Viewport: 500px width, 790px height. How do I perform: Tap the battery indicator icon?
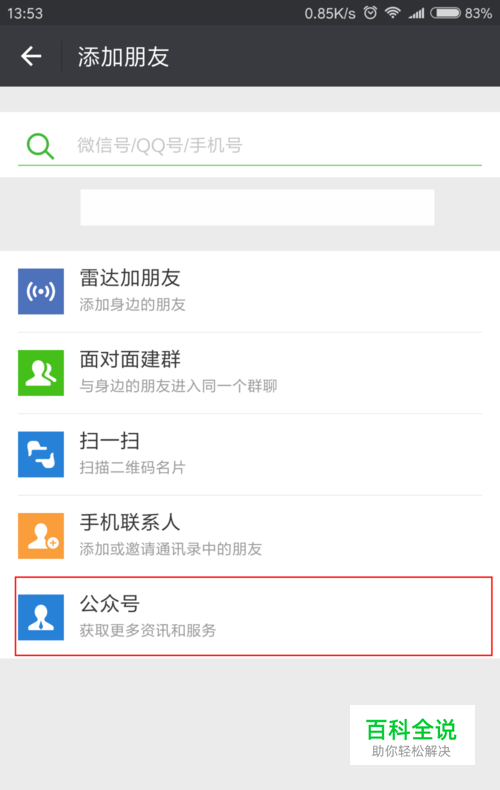[446, 13]
